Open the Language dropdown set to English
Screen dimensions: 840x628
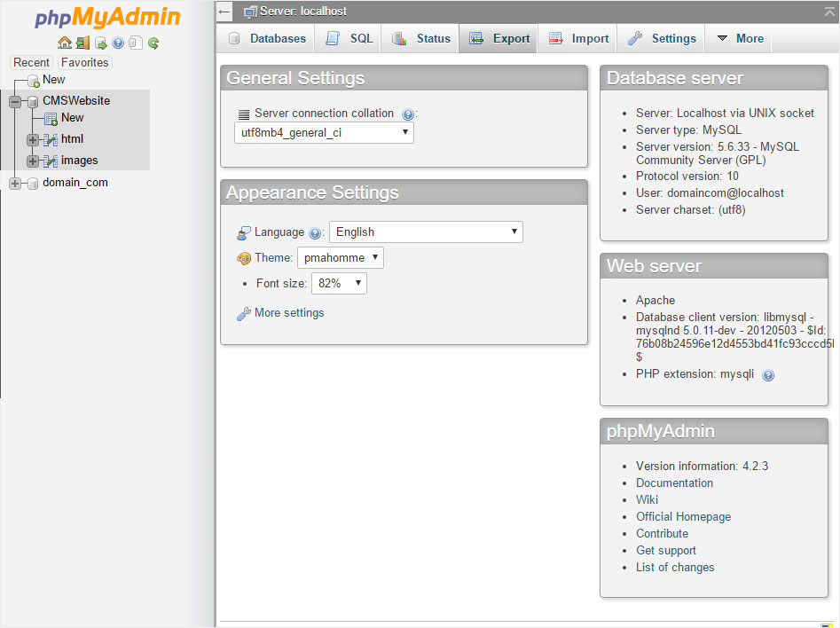tap(426, 232)
